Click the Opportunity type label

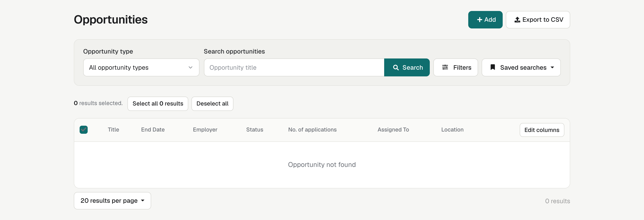[x=108, y=51]
